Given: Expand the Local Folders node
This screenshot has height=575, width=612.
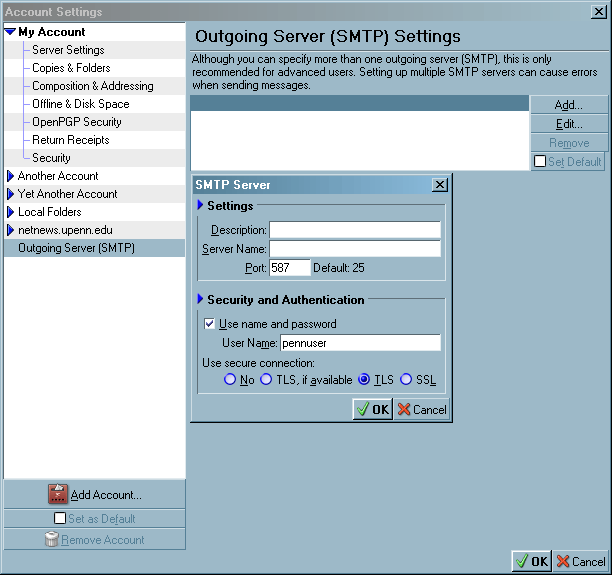Looking at the screenshot, I should (x=10, y=212).
